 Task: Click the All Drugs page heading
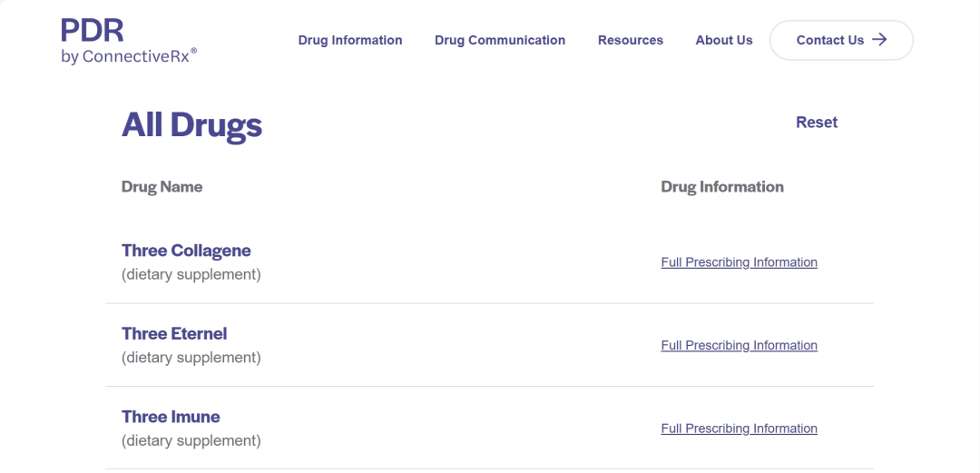point(191,125)
